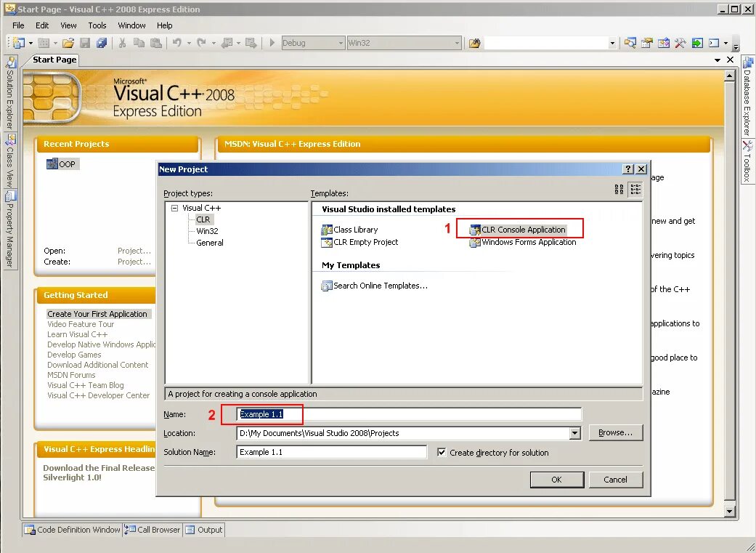Click Search Online Templates item
The height and width of the screenshot is (553, 756).
coord(375,286)
